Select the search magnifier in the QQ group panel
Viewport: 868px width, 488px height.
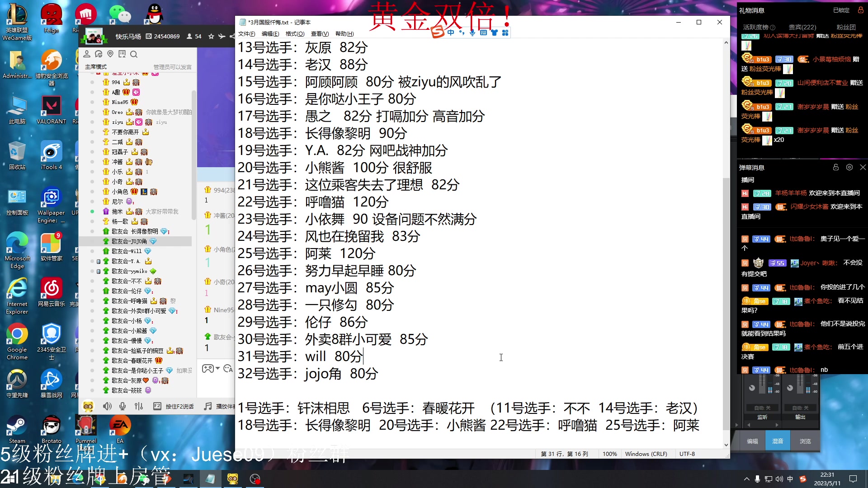[x=134, y=54]
